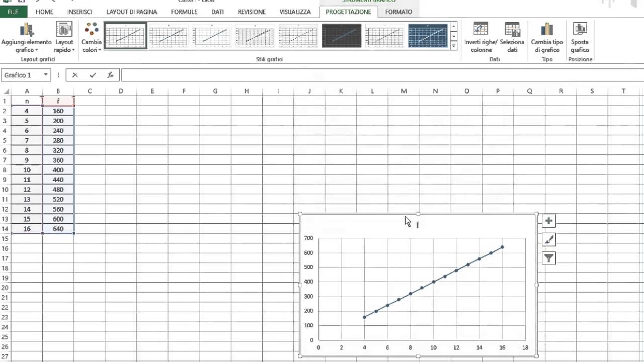Click the formula bar cancel X icon
Viewport: 644px width, 362px height.
(75, 75)
